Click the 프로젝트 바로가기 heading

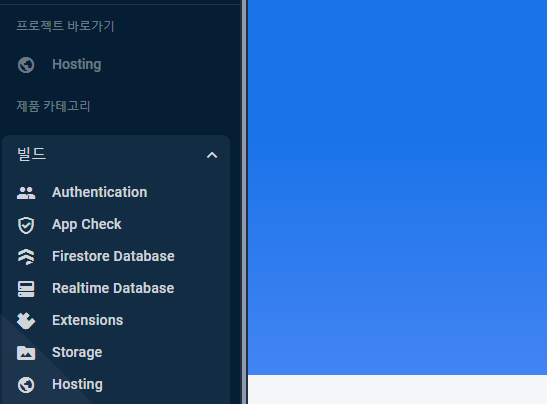click(x=65, y=26)
